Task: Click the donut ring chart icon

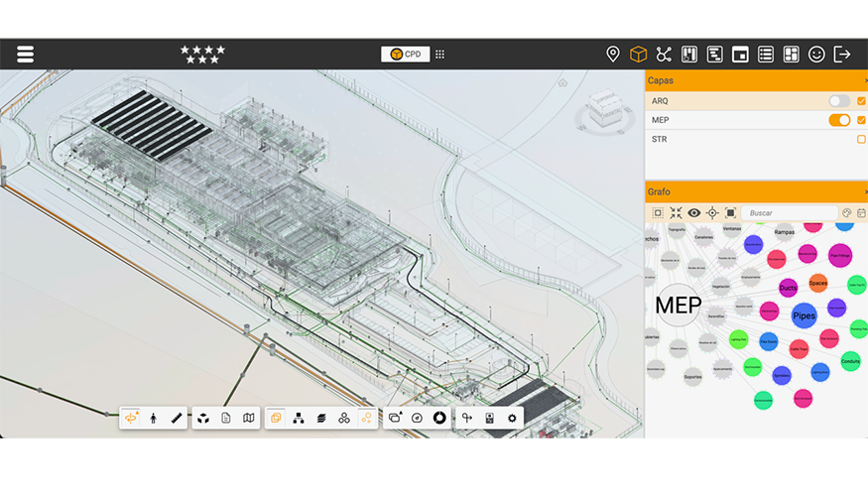Action: (x=439, y=418)
